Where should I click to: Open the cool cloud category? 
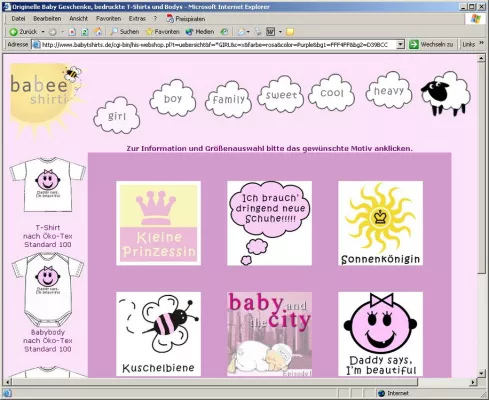(332, 93)
